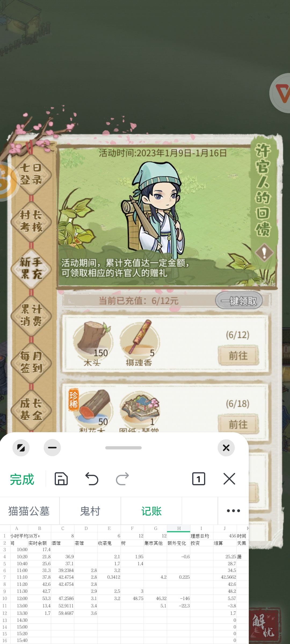Select the 累计消费 side menu item
290x644 pixels.
point(31,316)
